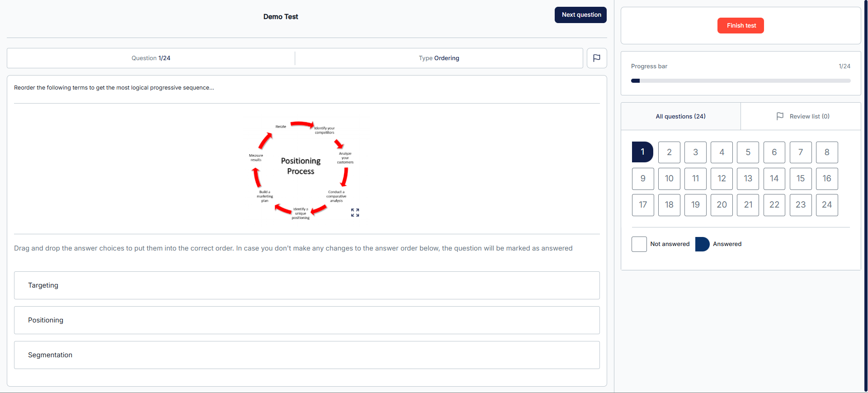Go to the next question

580,15
